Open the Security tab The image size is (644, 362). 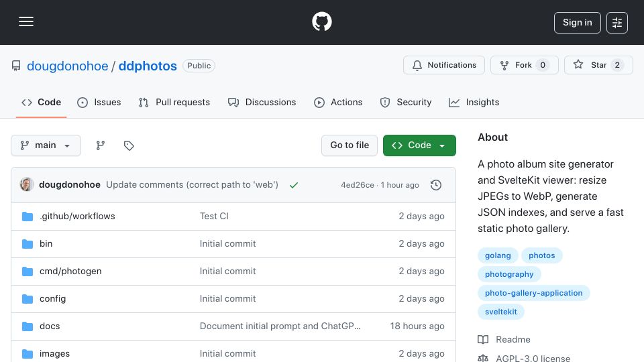406,102
